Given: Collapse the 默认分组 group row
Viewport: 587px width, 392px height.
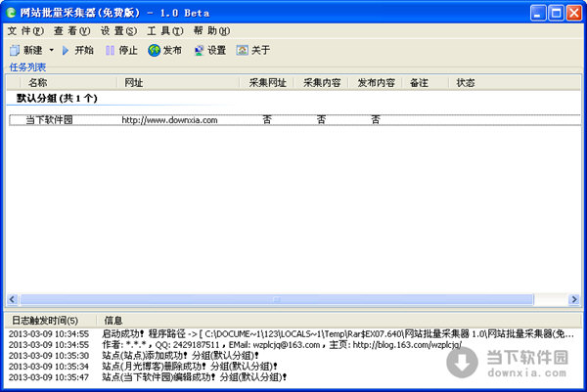Looking at the screenshot, I should [x=57, y=99].
